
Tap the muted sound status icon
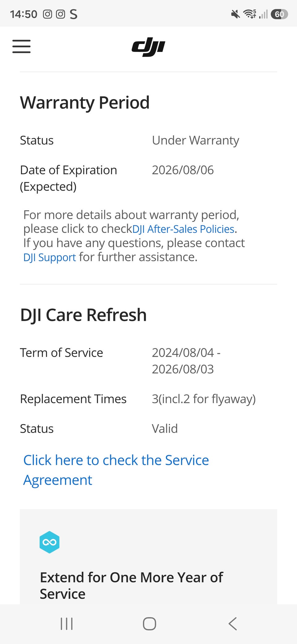click(x=235, y=14)
